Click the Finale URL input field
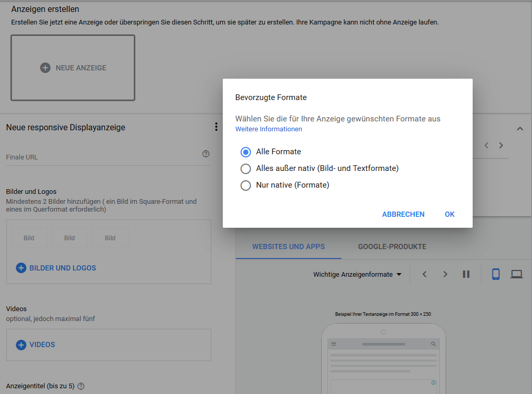 tap(102, 157)
